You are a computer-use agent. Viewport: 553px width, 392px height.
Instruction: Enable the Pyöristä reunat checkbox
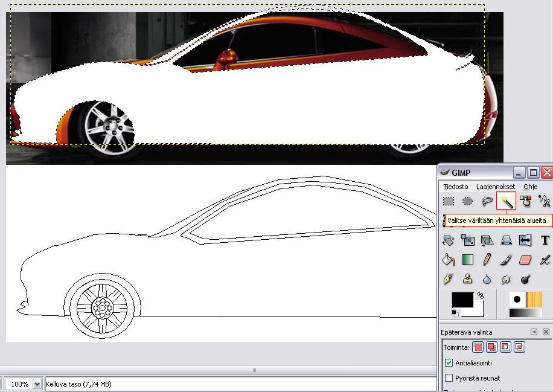click(449, 378)
